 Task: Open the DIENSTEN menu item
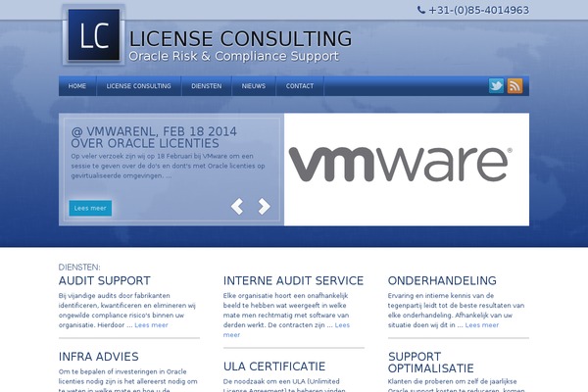click(207, 86)
